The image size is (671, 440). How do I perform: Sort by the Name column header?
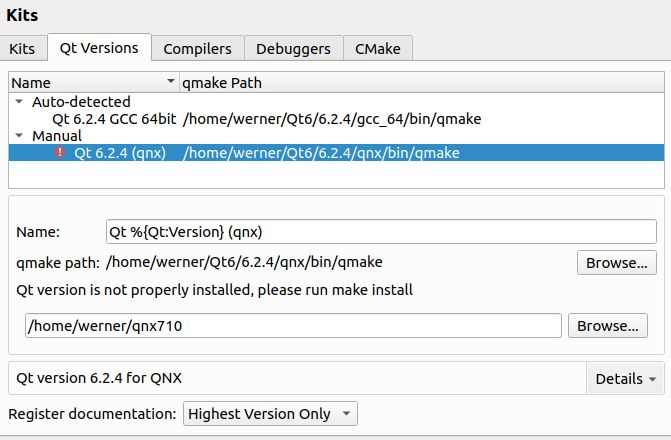point(93,82)
